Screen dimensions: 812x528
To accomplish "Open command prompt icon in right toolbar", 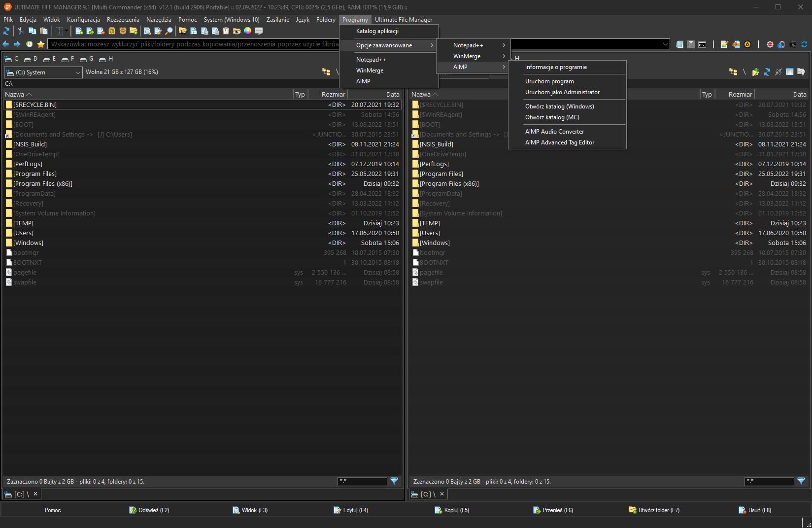I will [x=702, y=44].
